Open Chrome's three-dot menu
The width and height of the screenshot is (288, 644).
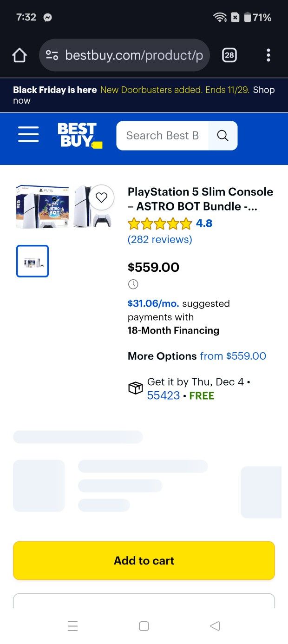[268, 55]
